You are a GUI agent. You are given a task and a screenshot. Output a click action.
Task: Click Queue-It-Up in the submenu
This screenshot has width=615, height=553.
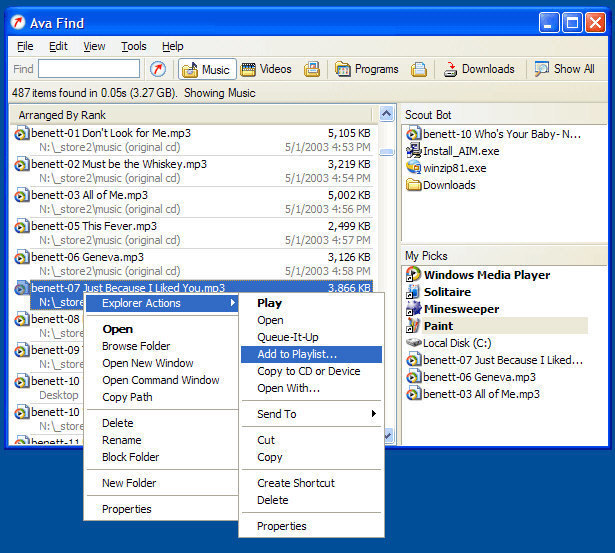point(287,337)
